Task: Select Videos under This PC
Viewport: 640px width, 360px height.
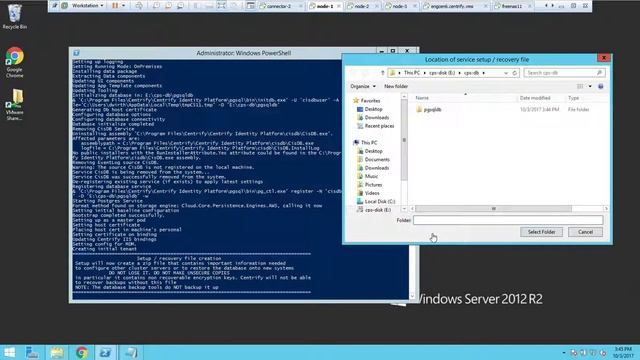Action: (368, 193)
